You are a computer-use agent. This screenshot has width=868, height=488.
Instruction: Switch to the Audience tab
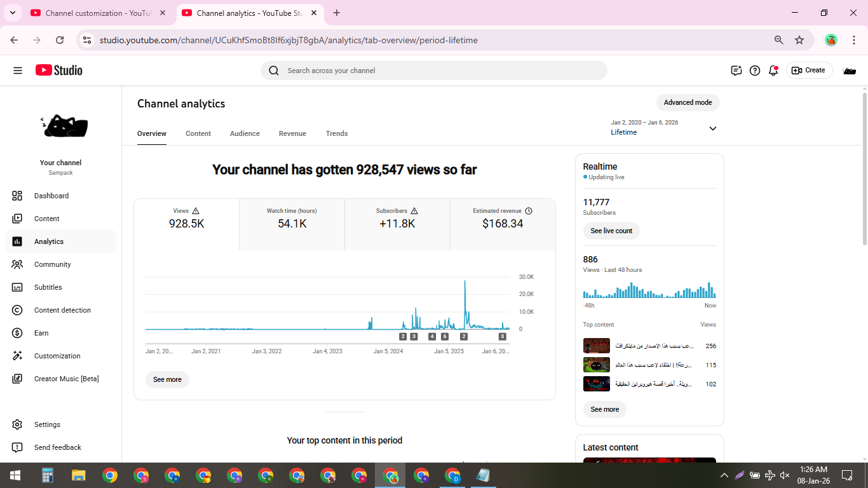click(x=245, y=133)
